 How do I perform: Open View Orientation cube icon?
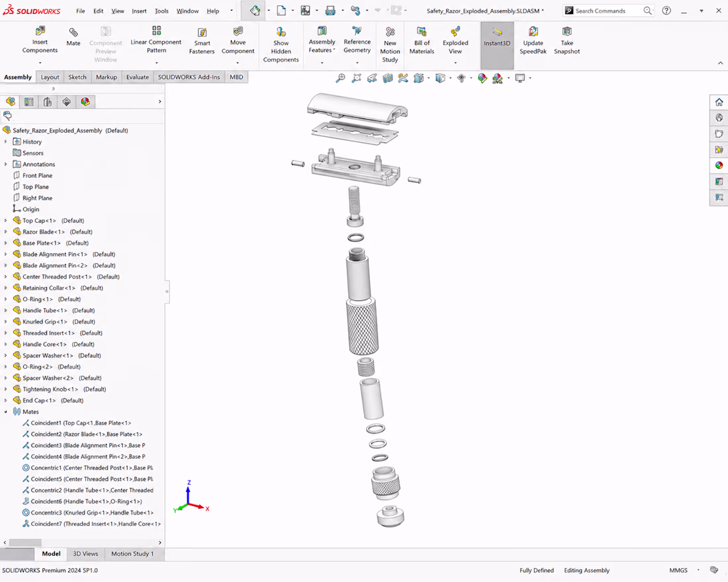(419, 78)
